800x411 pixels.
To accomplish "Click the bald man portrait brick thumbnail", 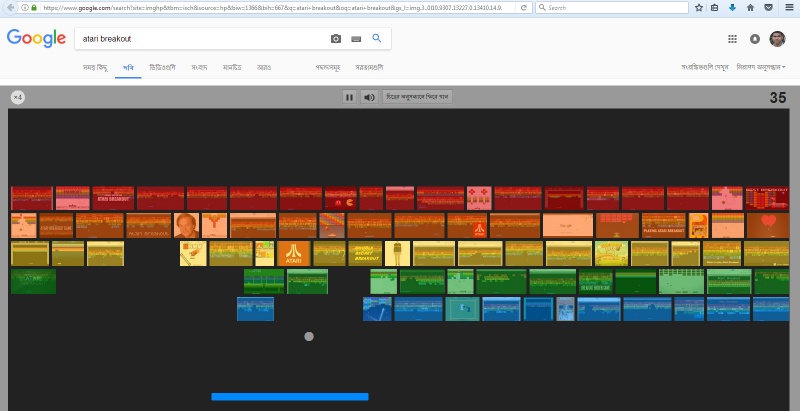I will [186, 226].
